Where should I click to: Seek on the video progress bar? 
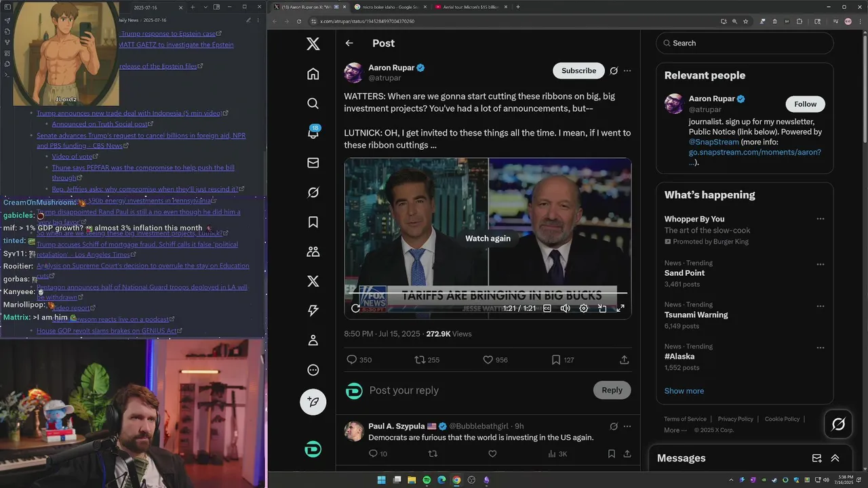(488, 293)
